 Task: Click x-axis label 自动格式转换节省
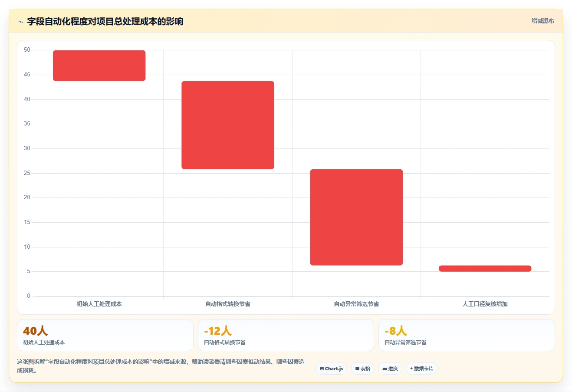pos(228,304)
